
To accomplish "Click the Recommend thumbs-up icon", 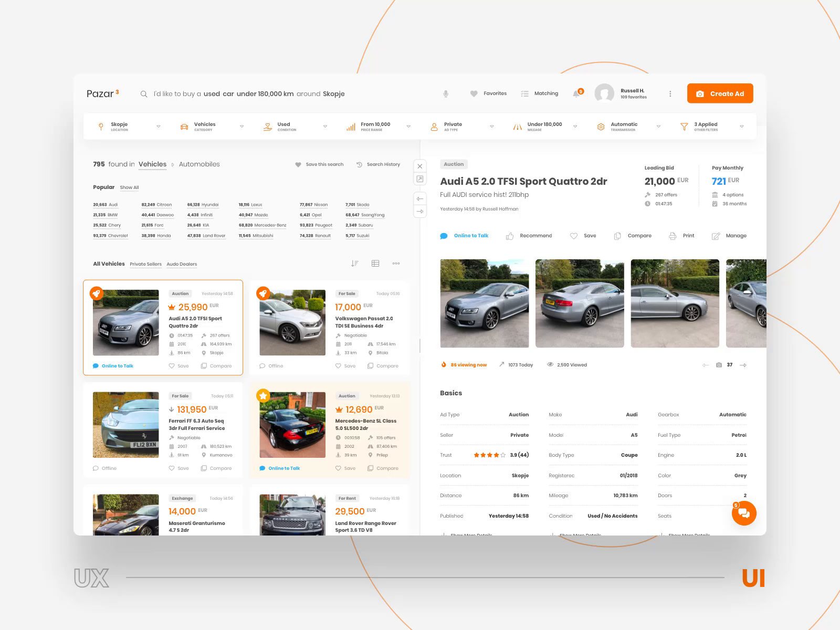I will [509, 236].
